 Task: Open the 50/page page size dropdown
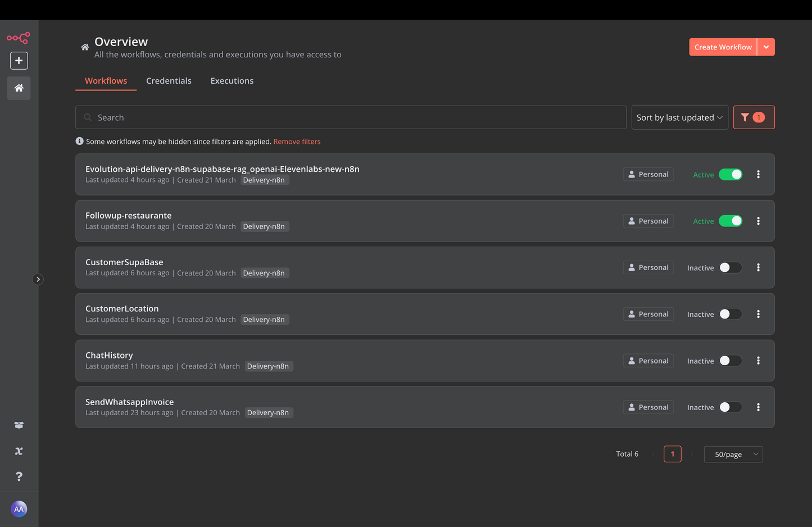[x=733, y=454]
